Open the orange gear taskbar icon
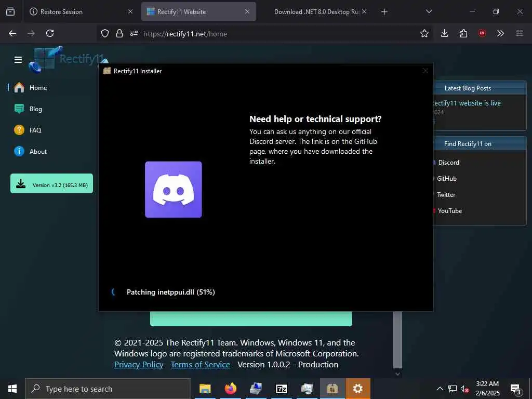 357,389
